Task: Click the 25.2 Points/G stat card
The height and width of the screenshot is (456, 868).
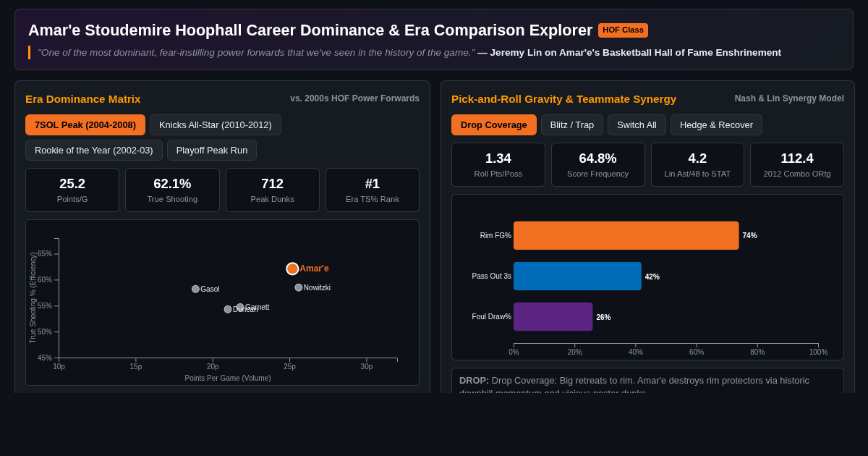Action: point(72,190)
